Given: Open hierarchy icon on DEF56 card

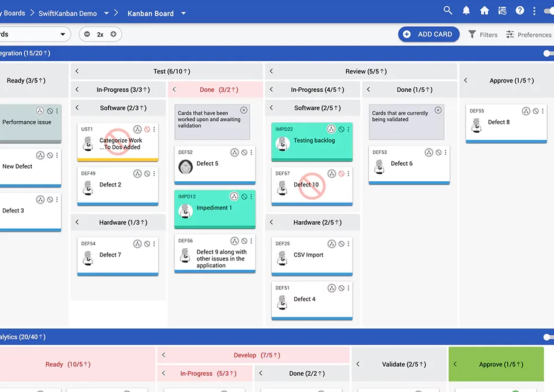Looking at the screenshot, I should tap(235, 241).
